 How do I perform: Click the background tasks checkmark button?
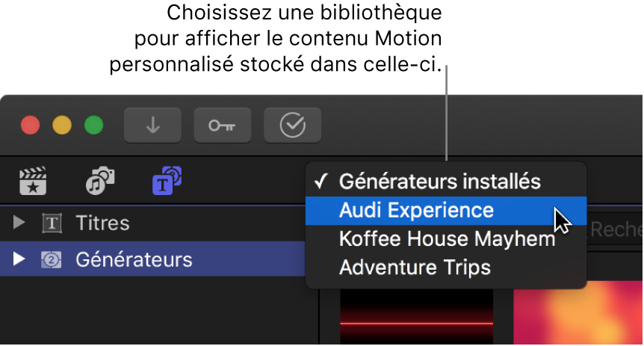[x=292, y=126]
